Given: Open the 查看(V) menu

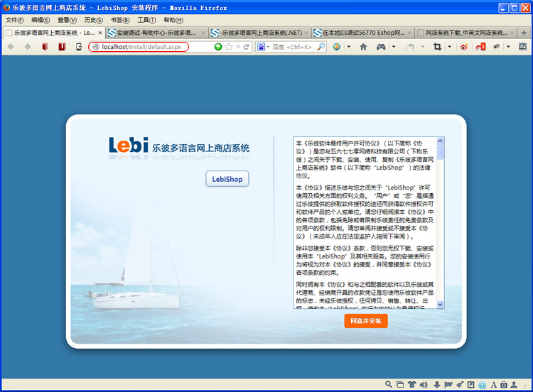Looking at the screenshot, I should [x=67, y=20].
